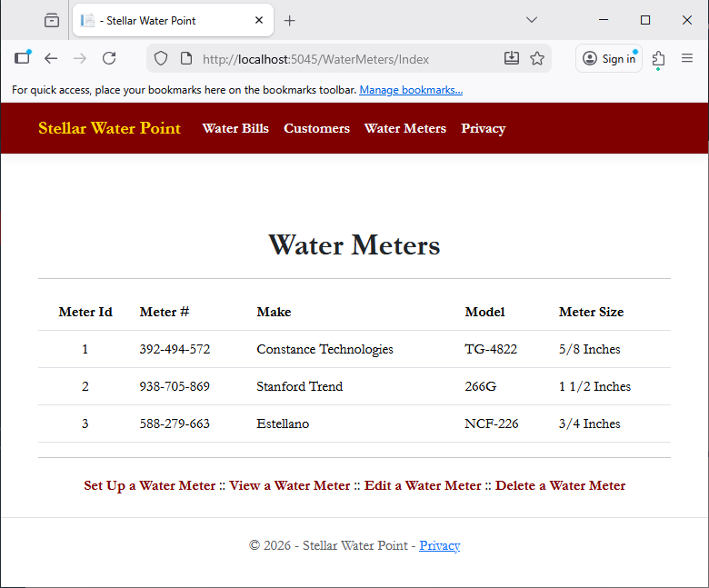Minimize the Firefox window
This screenshot has width=709, height=588.
[604, 20]
